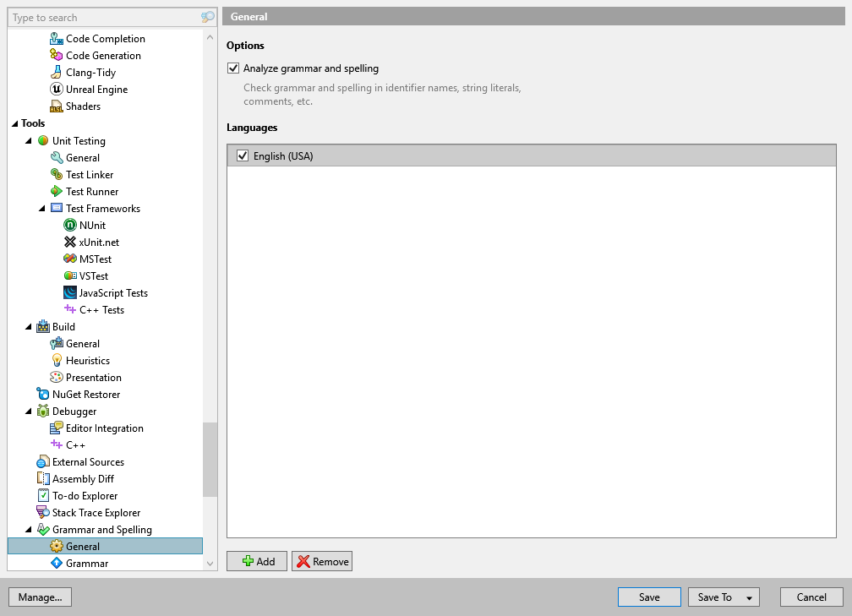Uncheck English (USA) language

pos(243,155)
